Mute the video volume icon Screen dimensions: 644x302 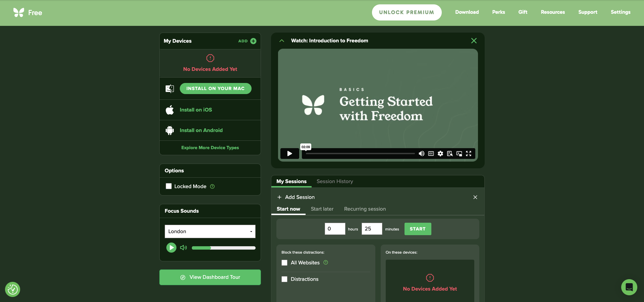[422, 154]
